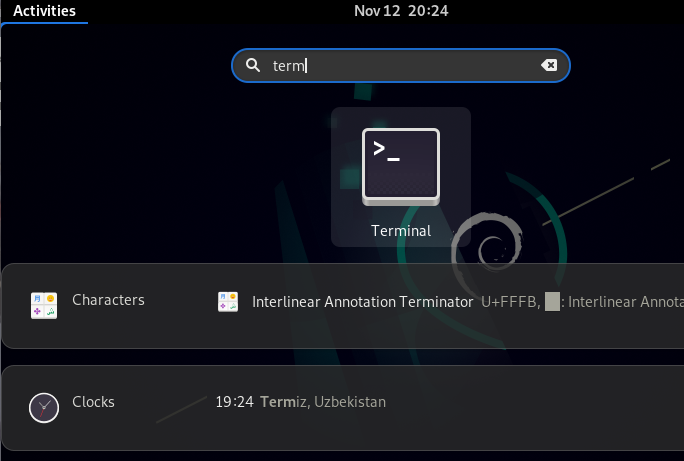
Task: Click the truncated "Interlinear Annota" description text
Action: tap(625, 302)
